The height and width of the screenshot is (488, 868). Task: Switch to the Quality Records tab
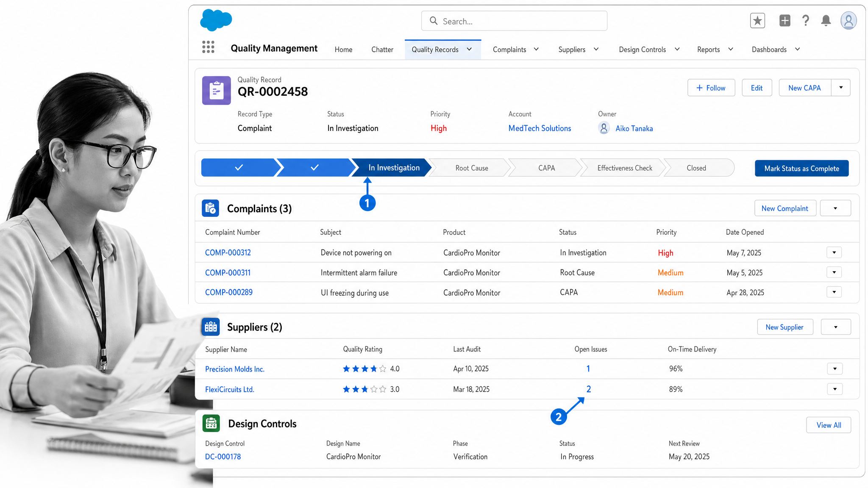pos(435,50)
